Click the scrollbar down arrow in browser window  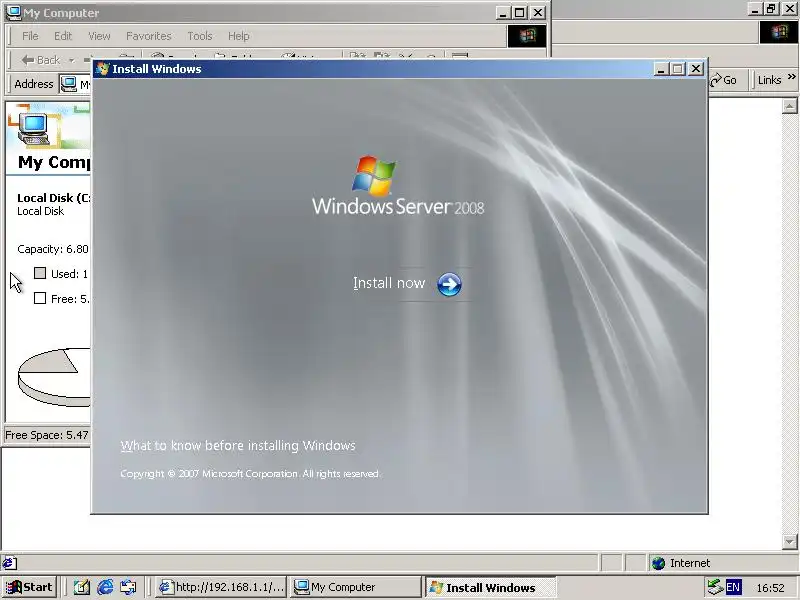pyautogui.click(x=789, y=541)
